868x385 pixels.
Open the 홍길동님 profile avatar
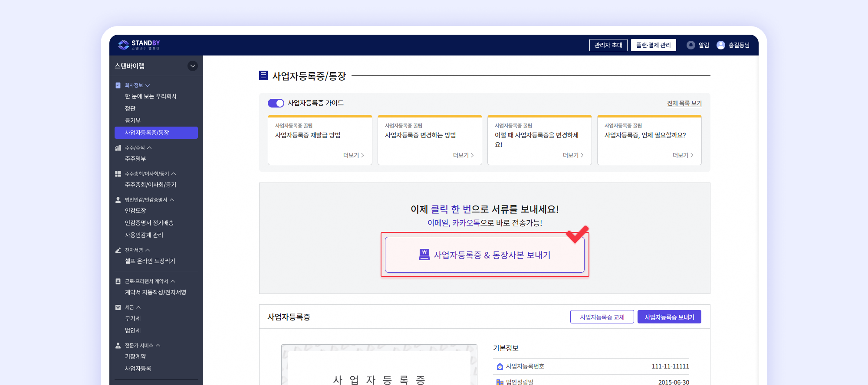pyautogui.click(x=721, y=45)
